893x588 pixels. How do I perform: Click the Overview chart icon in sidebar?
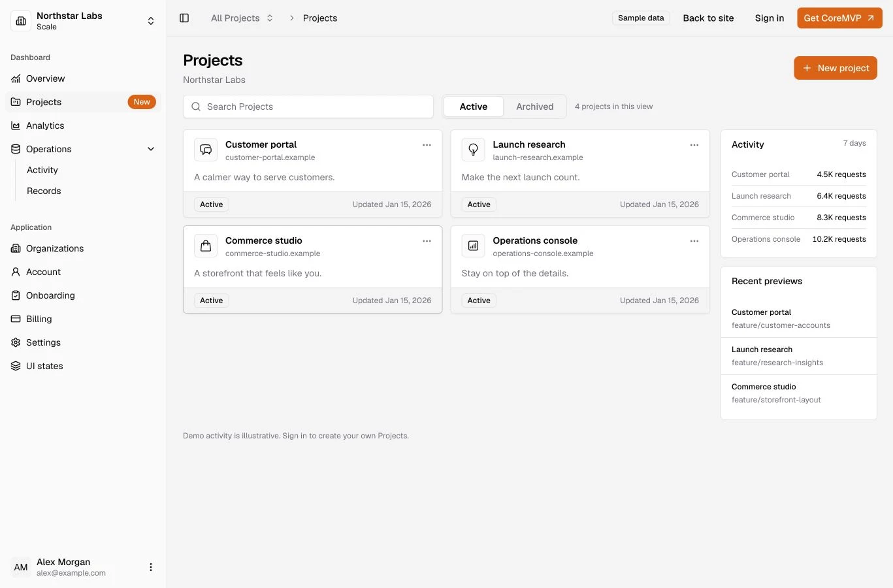coord(16,78)
